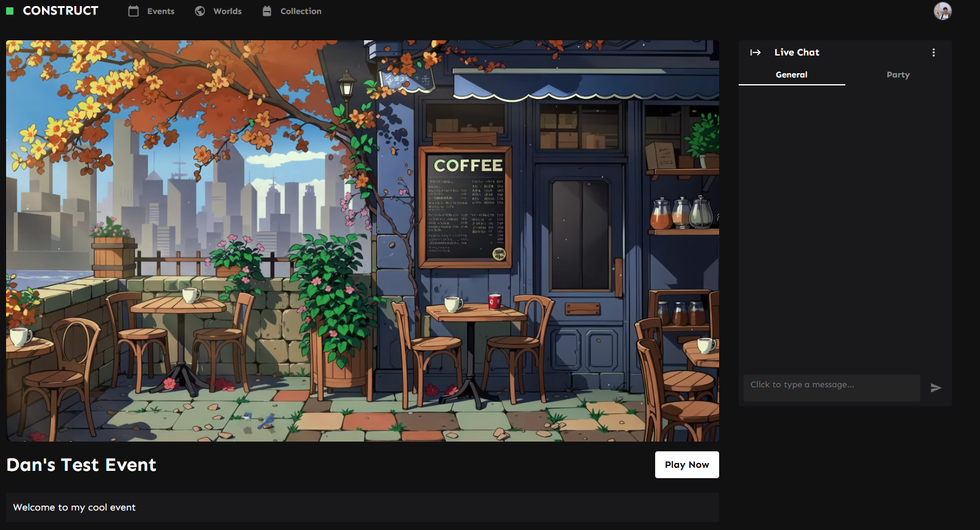Click the calendar icon beside Events

(x=133, y=11)
